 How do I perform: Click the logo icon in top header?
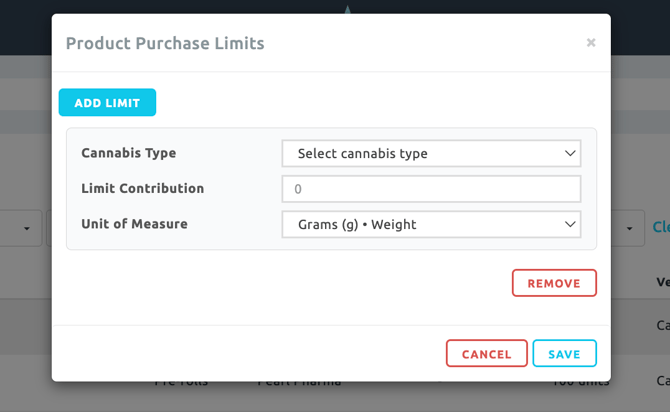[x=347, y=8]
